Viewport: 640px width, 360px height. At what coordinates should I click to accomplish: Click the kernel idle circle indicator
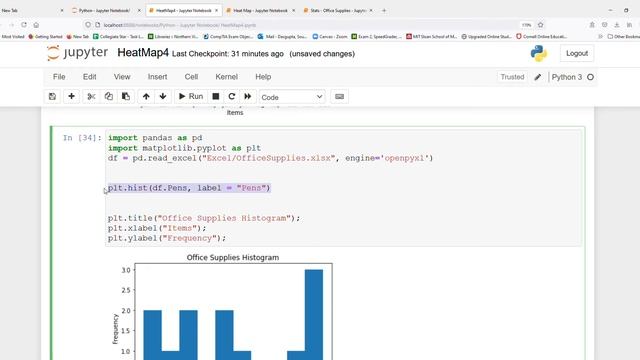[591, 77]
